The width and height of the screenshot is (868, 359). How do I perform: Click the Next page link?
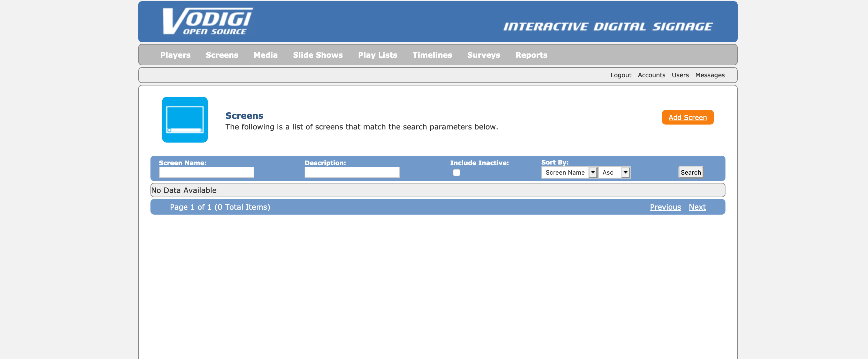tap(697, 207)
